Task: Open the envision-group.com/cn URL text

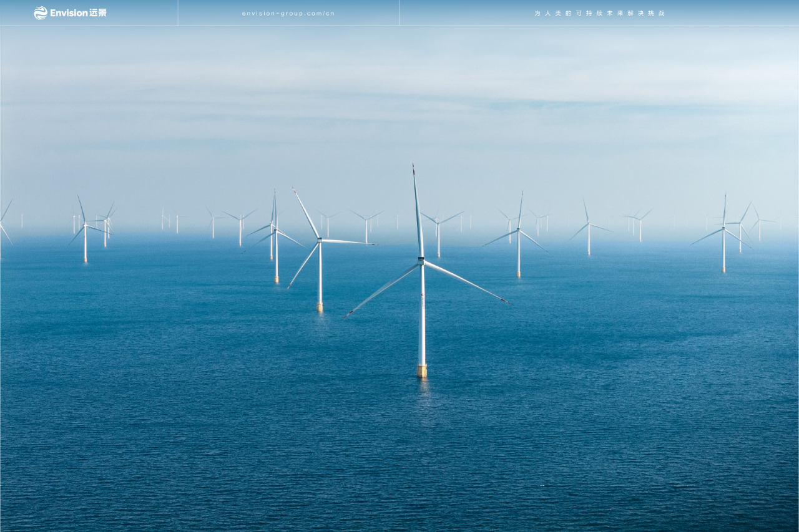Action: pyautogui.click(x=288, y=13)
